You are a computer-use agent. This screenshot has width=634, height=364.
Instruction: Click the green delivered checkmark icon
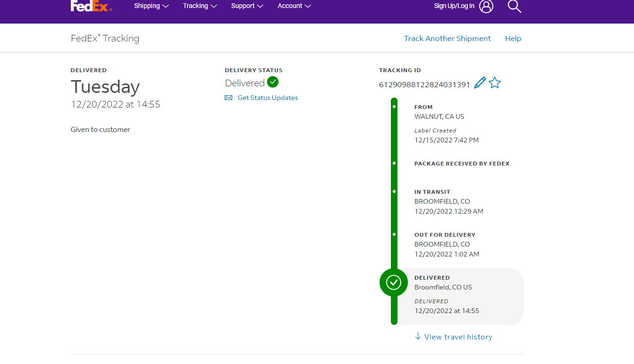click(x=272, y=82)
